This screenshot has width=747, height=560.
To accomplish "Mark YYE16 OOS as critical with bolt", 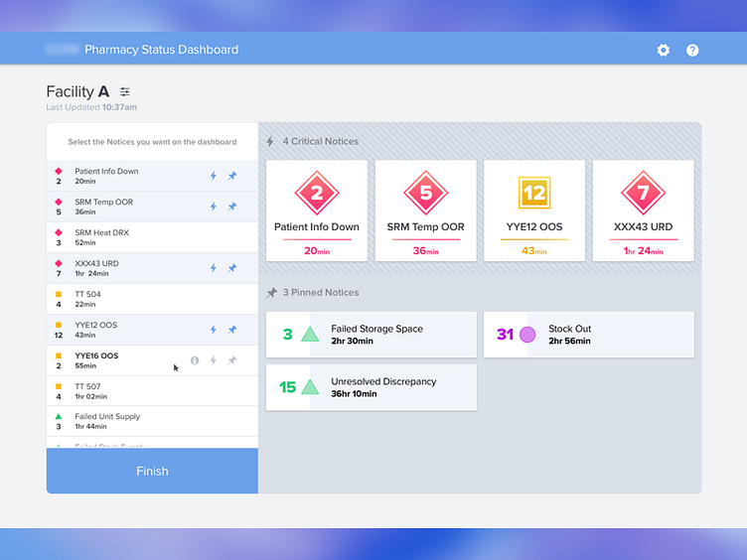I will 214,360.
